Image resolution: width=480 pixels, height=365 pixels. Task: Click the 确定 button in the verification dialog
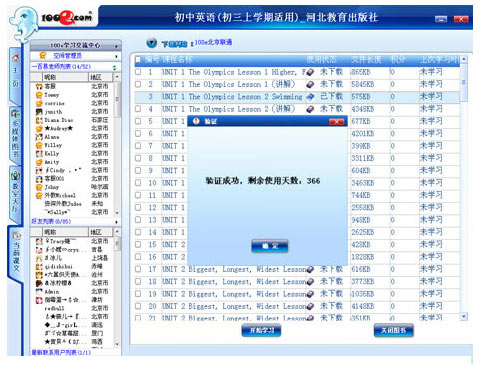pyautogui.click(x=269, y=246)
